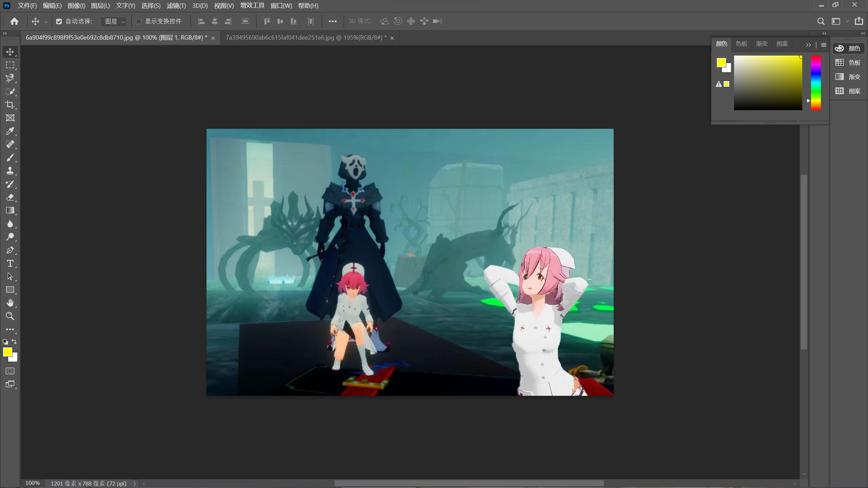This screenshot has width=868, height=488.
Task: Select the Clone Stamp tool
Action: point(10,171)
